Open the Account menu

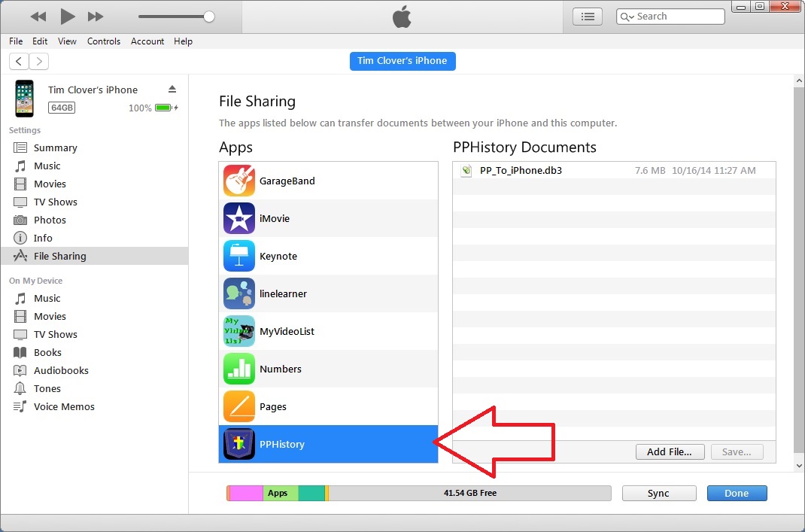[147, 41]
